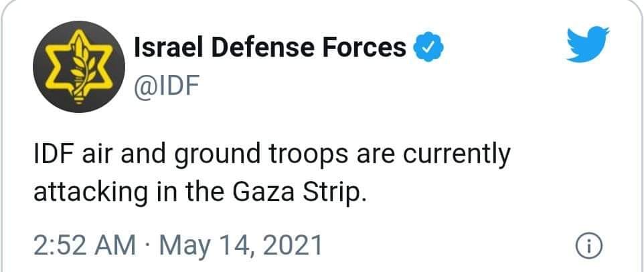Open the tweet info circle icon

(589, 246)
